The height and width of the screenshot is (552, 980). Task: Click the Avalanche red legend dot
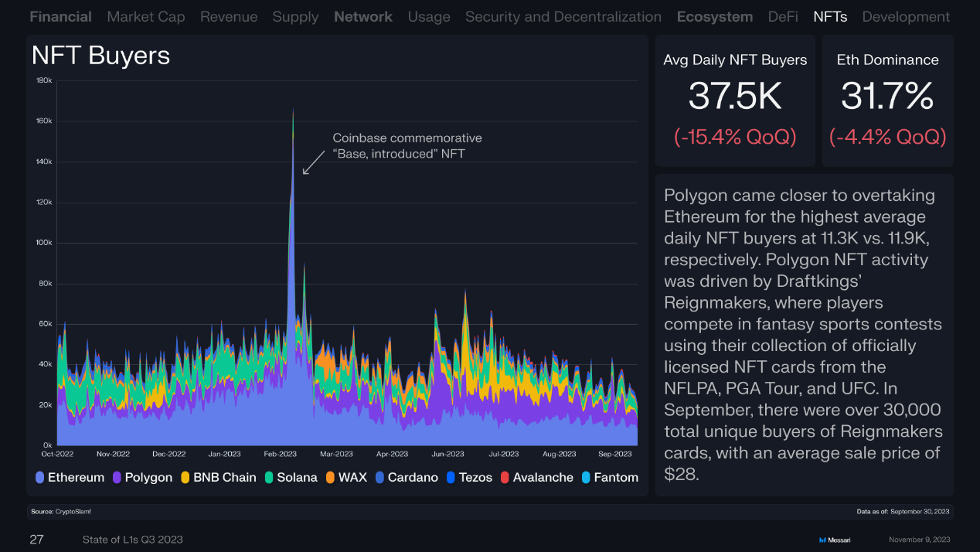click(x=505, y=478)
